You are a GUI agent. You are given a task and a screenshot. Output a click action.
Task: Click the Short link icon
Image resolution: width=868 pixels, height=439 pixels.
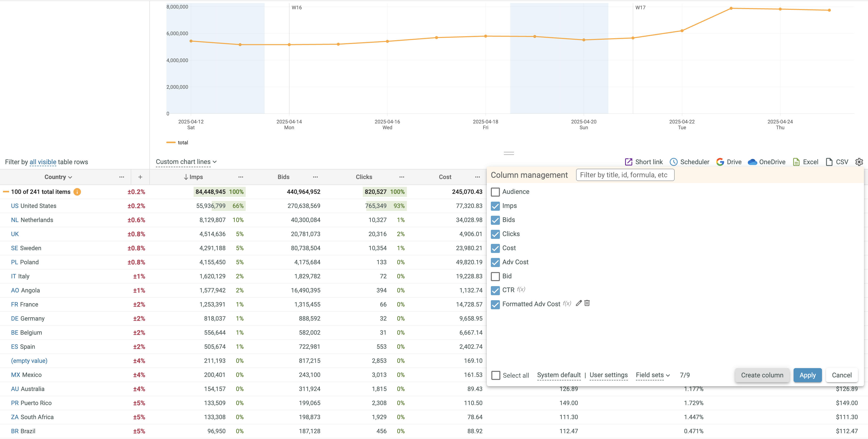(628, 162)
